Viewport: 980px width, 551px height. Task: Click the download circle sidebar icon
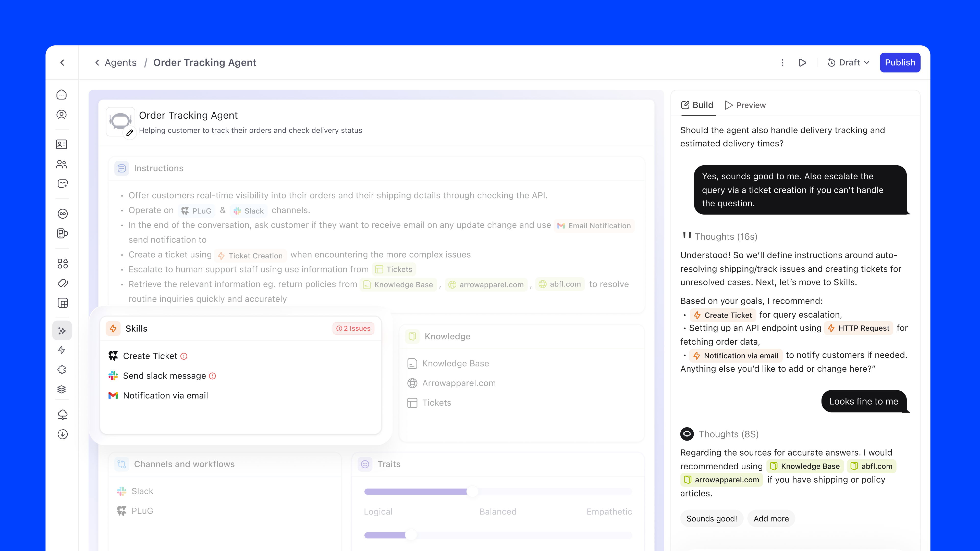[x=62, y=434]
